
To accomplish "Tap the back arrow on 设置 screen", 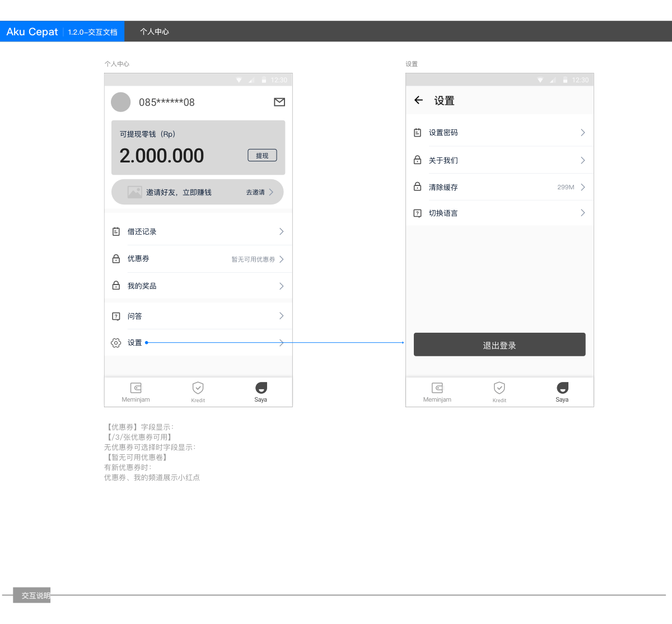I will [x=418, y=100].
